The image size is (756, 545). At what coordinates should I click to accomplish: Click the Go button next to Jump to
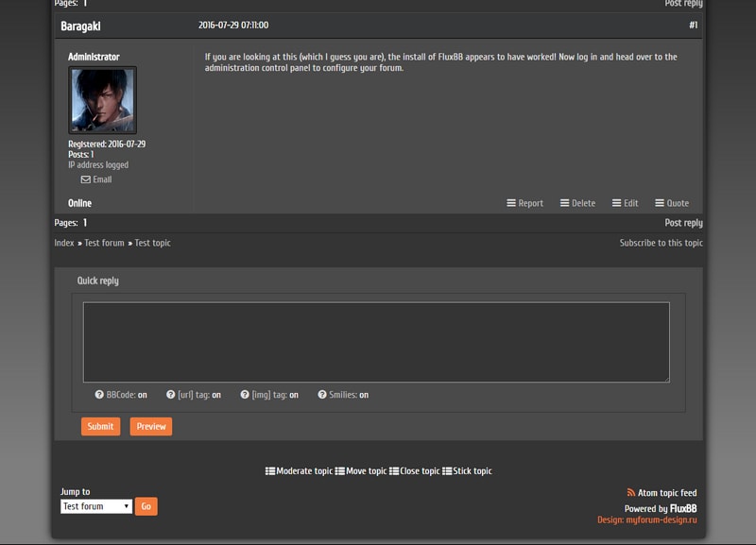[x=146, y=506]
